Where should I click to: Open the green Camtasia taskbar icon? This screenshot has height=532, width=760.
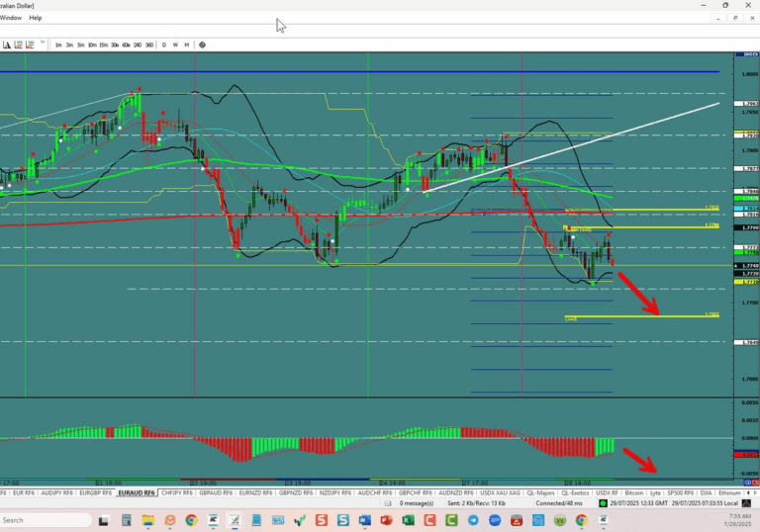tap(451, 520)
